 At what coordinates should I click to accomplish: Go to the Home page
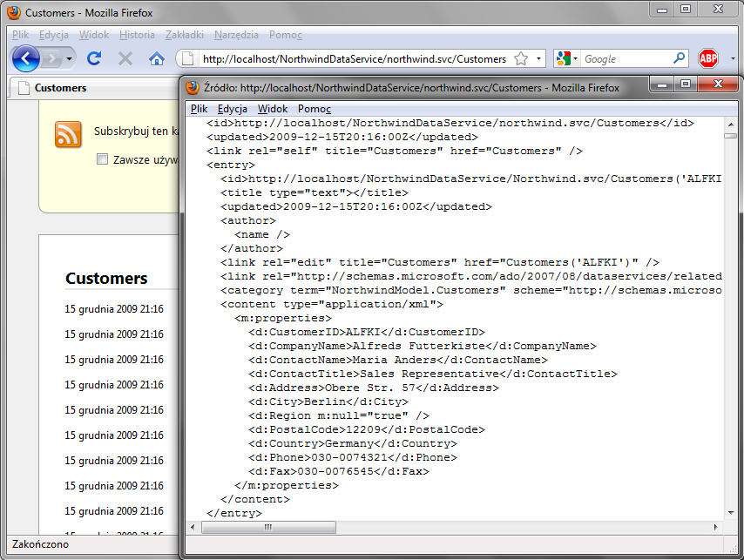click(157, 59)
